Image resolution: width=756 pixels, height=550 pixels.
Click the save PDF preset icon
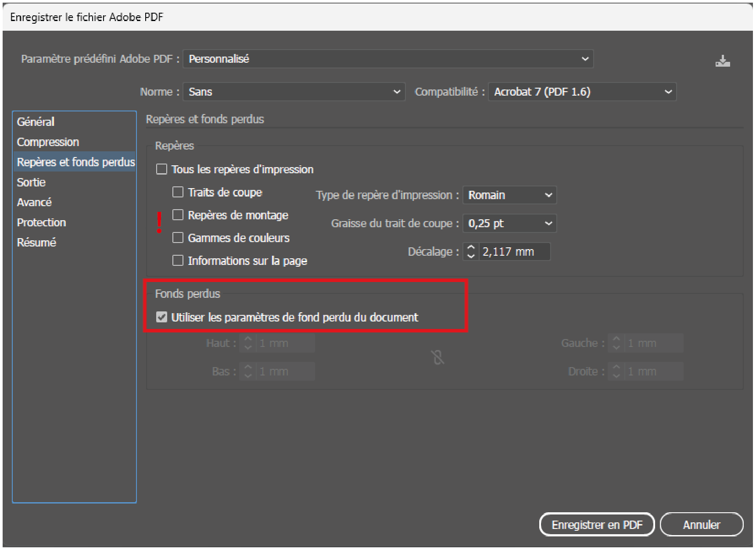coord(722,61)
